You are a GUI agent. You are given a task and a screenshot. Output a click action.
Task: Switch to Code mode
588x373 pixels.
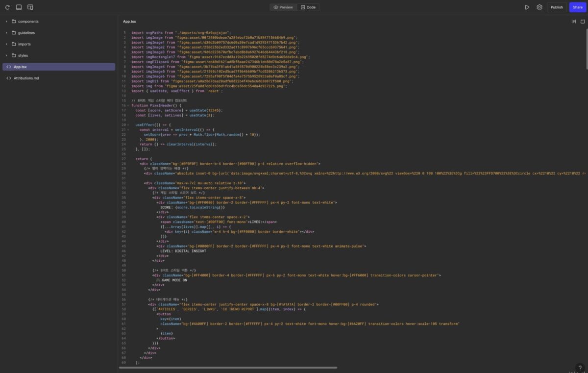tap(308, 7)
